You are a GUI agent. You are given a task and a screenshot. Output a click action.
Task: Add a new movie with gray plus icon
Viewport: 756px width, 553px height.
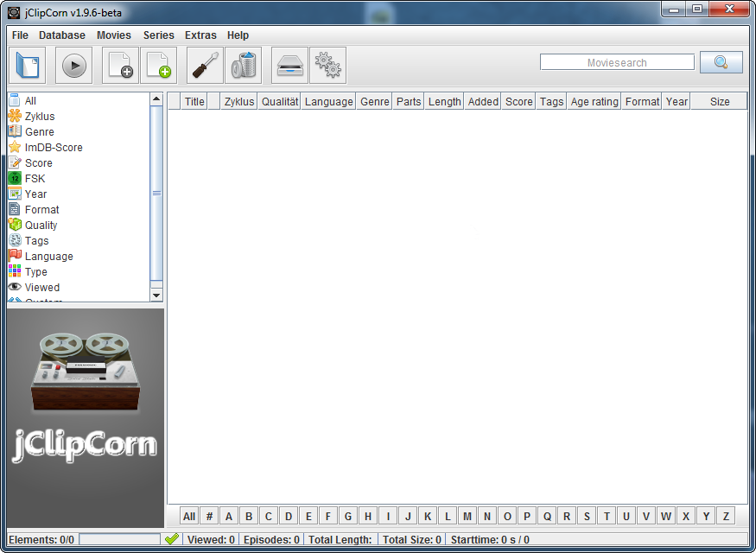[x=120, y=65]
